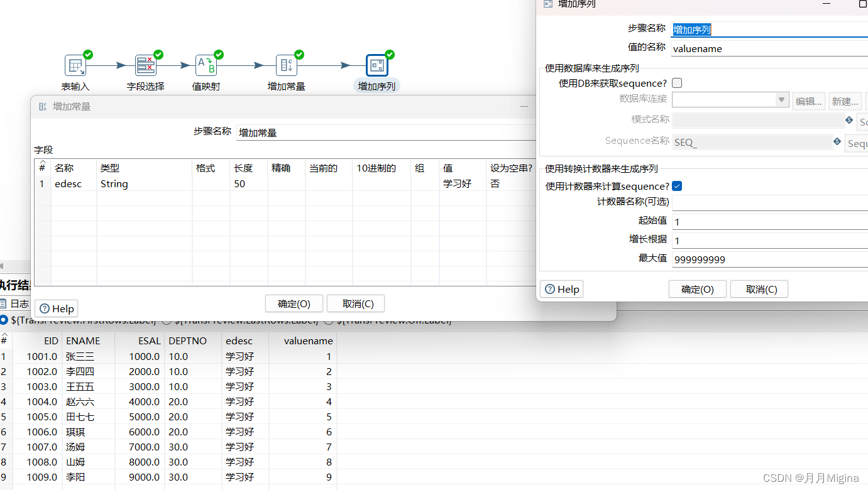Viewport: 868px width, 490px height.
Task: Click the 模式名称 input field
Action: (758, 120)
